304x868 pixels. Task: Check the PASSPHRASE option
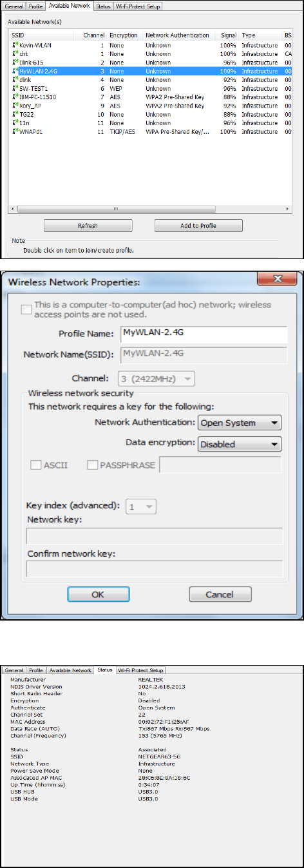click(93, 464)
